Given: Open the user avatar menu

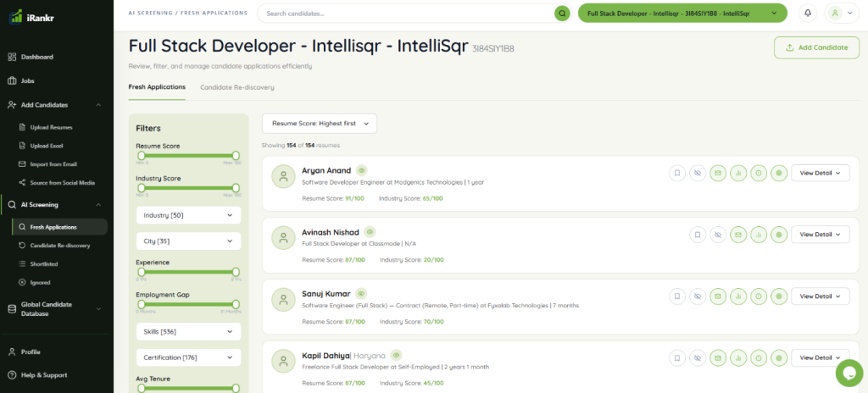Looking at the screenshot, I should click(x=842, y=14).
